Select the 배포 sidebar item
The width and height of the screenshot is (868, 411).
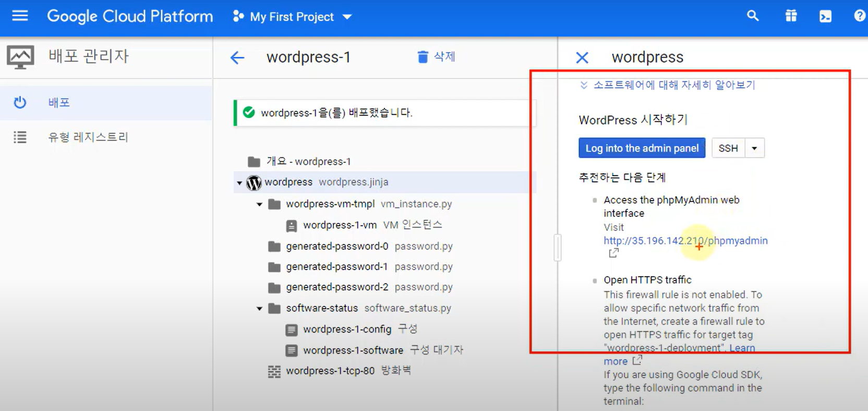[x=106, y=103]
